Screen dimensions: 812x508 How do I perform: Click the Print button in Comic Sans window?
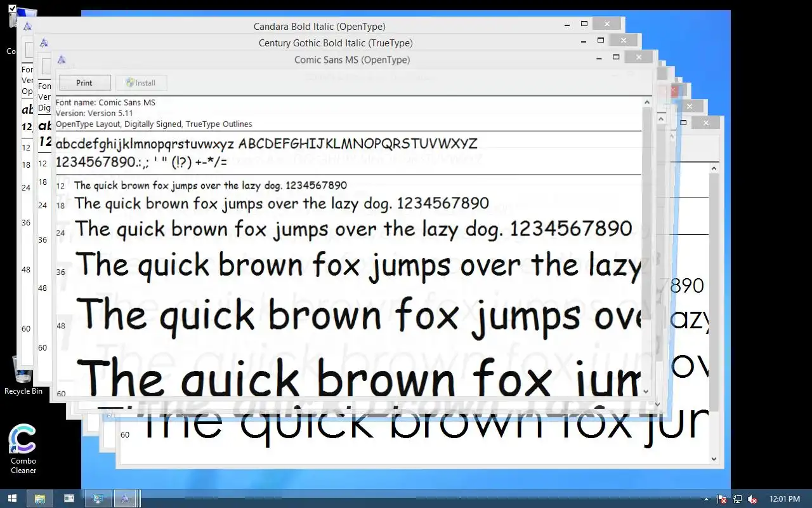coord(84,83)
